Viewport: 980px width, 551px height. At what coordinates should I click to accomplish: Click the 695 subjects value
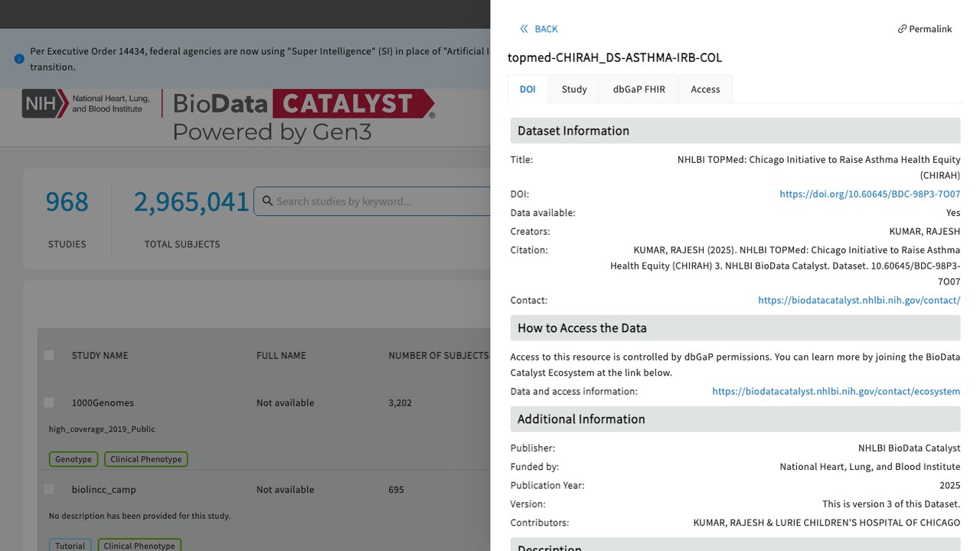pyautogui.click(x=396, y=490)
